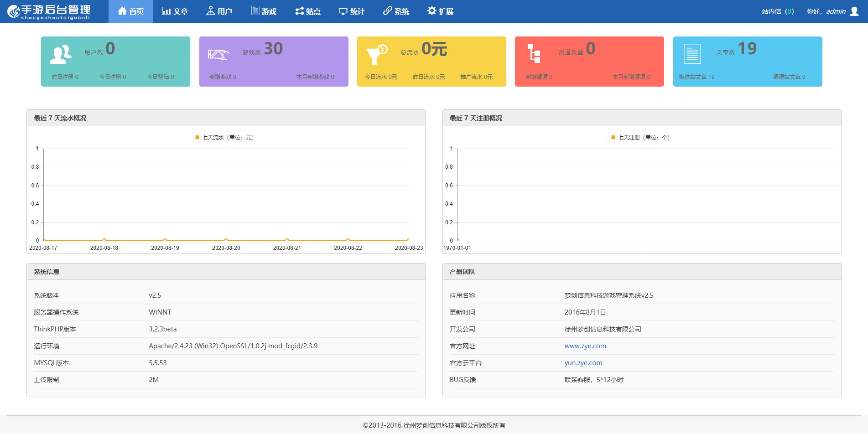Click the admin user avatar icon
This screenshot has height=434, width=868.
(x=854, y=11)
